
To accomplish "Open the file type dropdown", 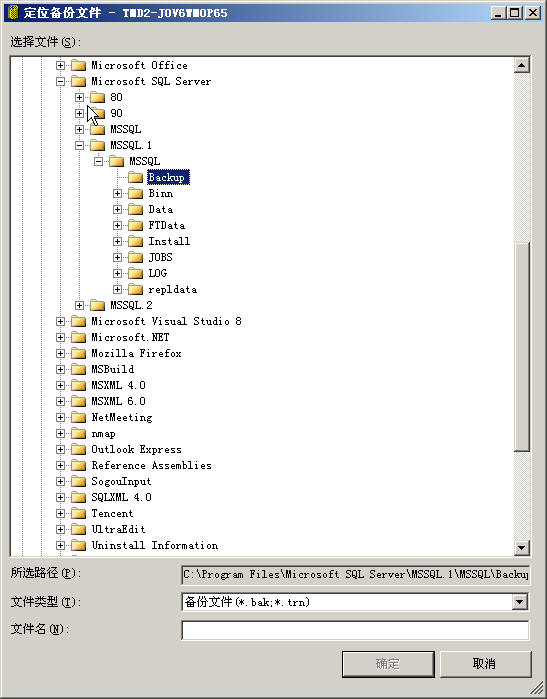I will [519, 602].
